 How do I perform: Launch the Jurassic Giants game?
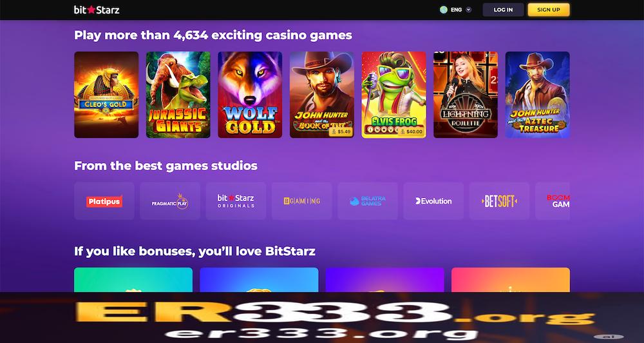click(x=178, y=95)
